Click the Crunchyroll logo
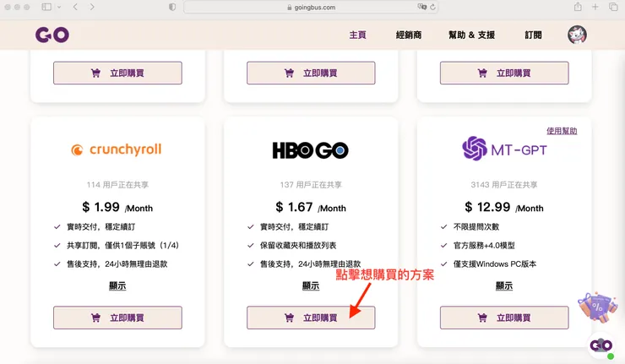 (117, 149)
